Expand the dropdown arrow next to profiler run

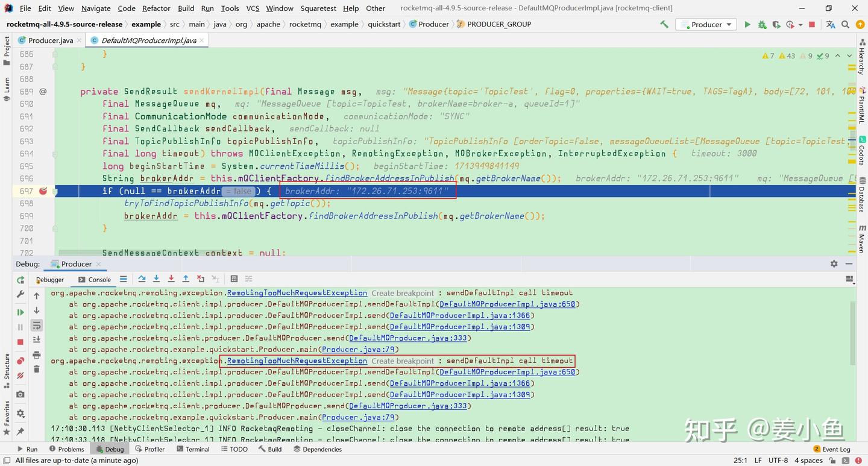(800, 25)
